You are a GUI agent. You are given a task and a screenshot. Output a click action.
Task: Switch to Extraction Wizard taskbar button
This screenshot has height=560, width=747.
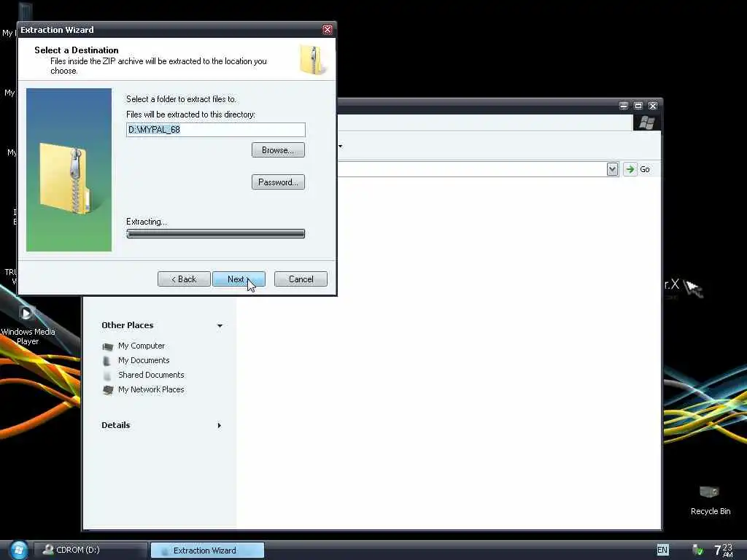pyautogui.click(x=207, y=550)
